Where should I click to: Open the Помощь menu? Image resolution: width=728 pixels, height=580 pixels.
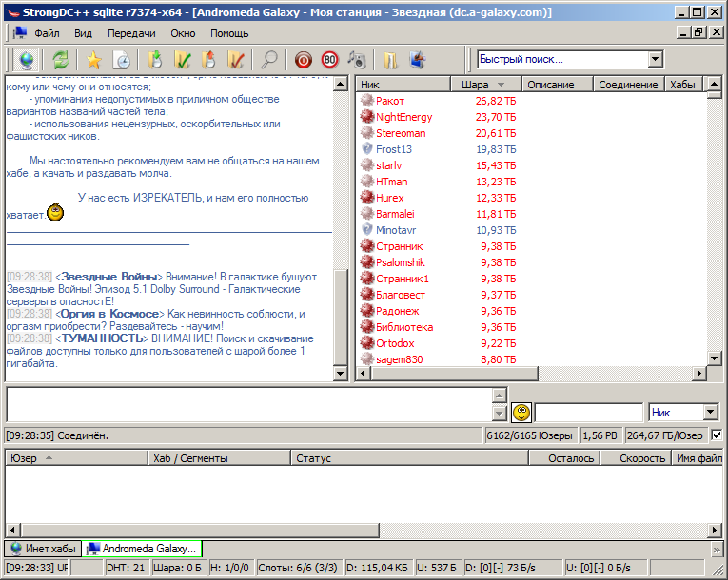click(229, 33)
